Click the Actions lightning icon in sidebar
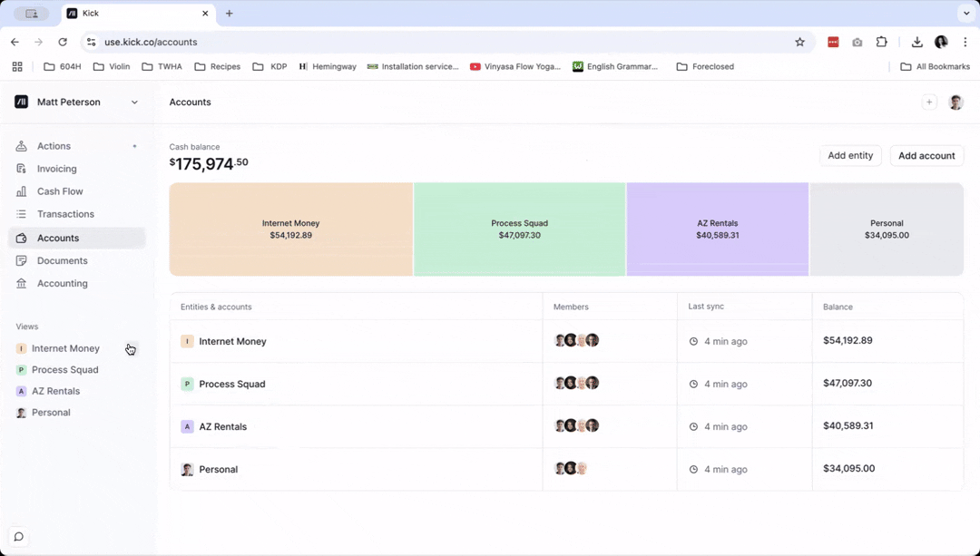This screenshot has height=556, width=980. 21,145
